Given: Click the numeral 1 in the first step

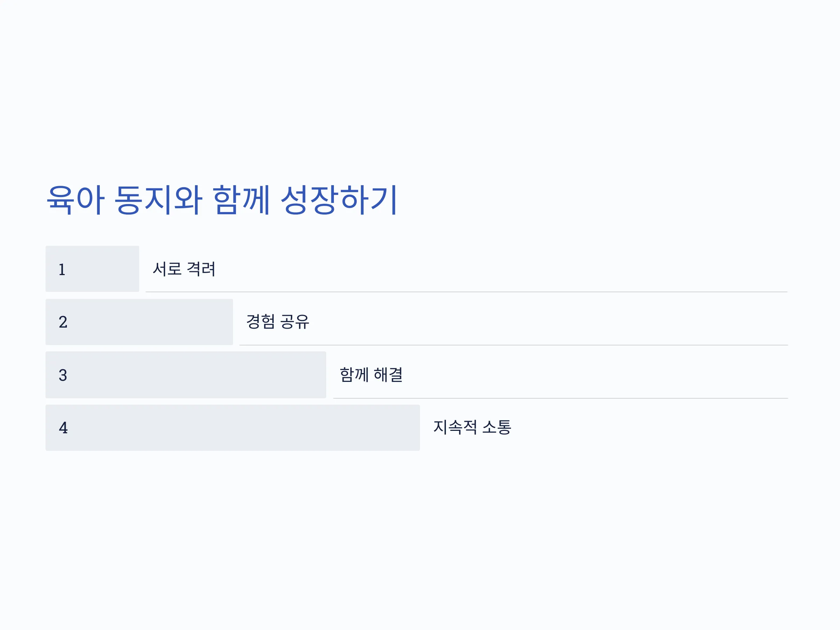Looking at the screenshot, I should click(x=62, y=269).
